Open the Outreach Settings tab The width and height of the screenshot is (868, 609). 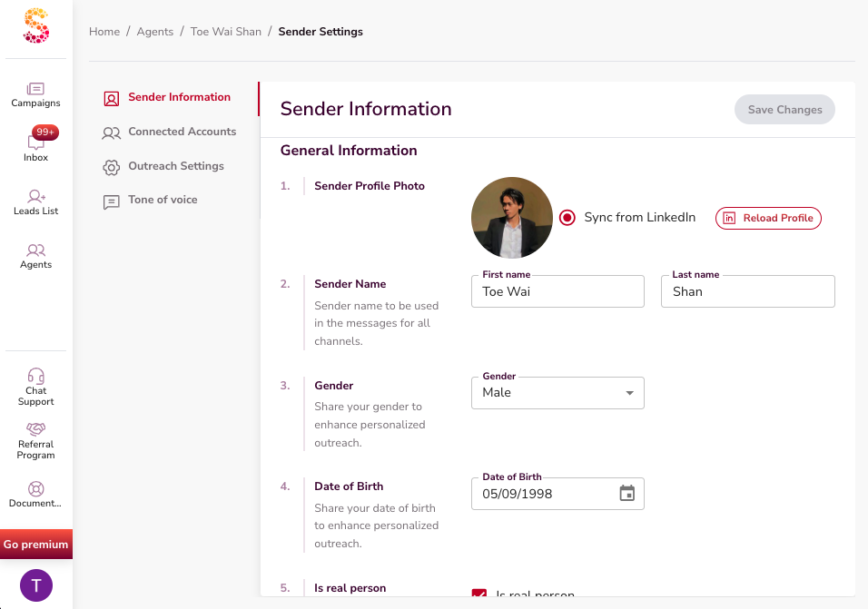click(x=175, y=166)
